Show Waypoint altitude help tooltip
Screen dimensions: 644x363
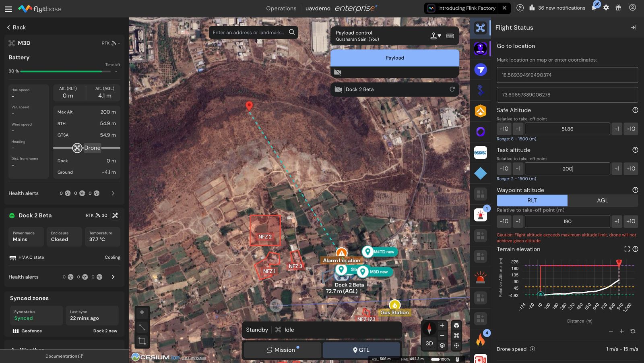point(635,190)
